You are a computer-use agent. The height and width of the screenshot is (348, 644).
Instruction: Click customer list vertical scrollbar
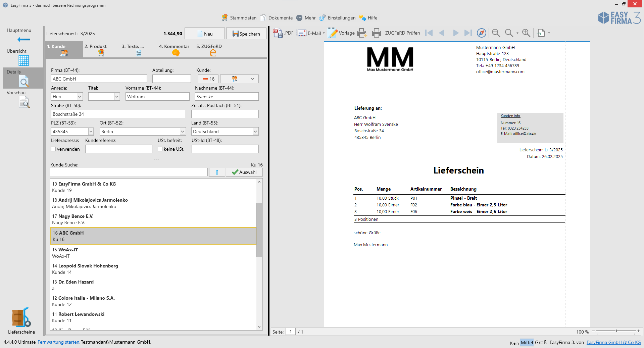(259, 230)
